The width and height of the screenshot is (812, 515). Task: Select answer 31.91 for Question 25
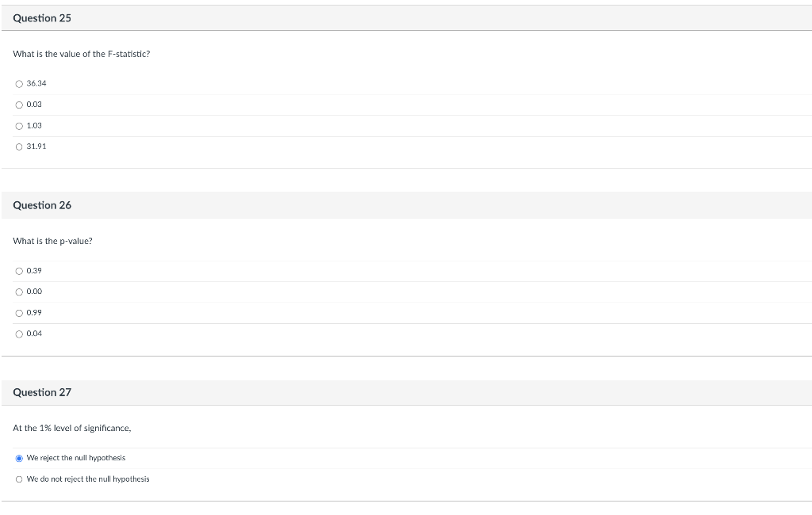pos(19,146)
